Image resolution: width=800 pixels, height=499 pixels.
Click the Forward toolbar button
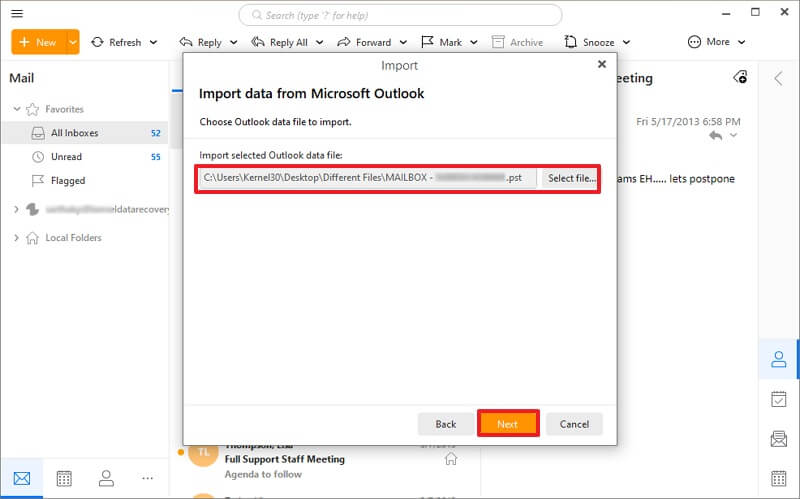[364, 42]
